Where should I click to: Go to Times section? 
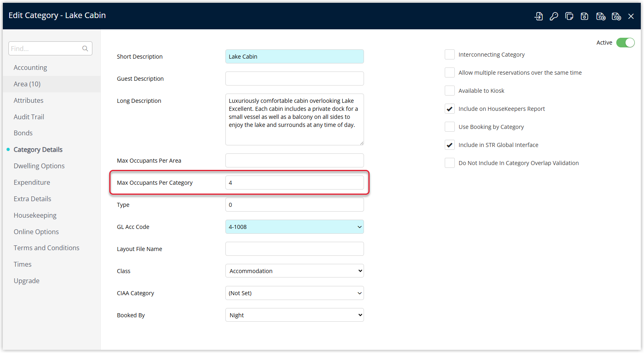[22, 264]
